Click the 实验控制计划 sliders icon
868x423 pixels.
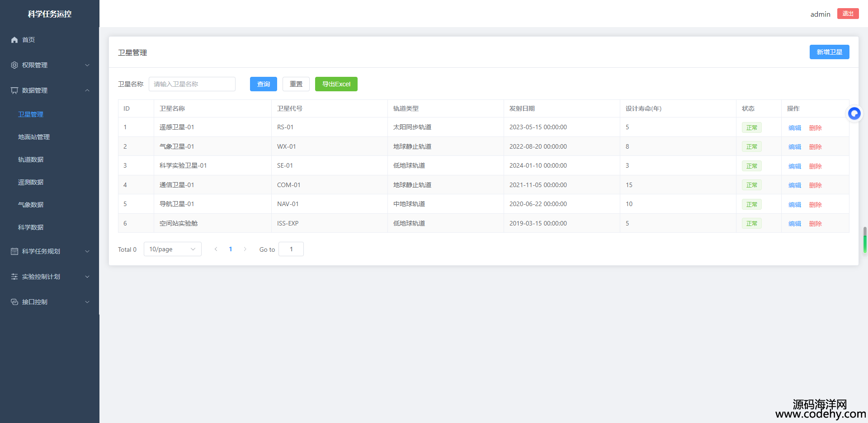[14, 277]
